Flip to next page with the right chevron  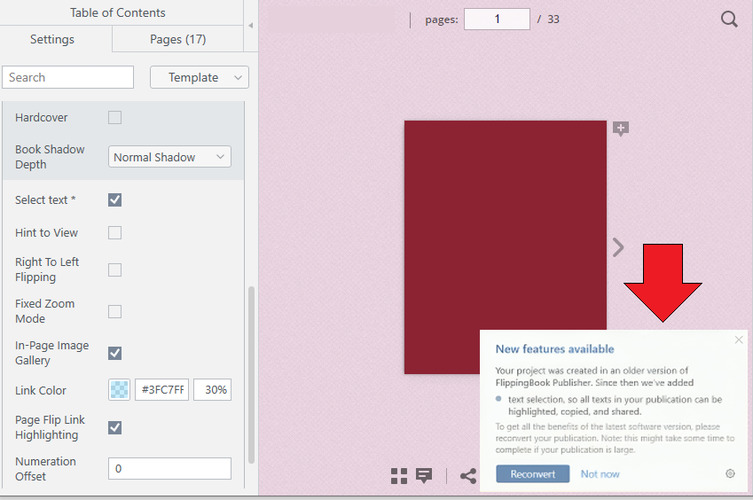coord(618,247)
